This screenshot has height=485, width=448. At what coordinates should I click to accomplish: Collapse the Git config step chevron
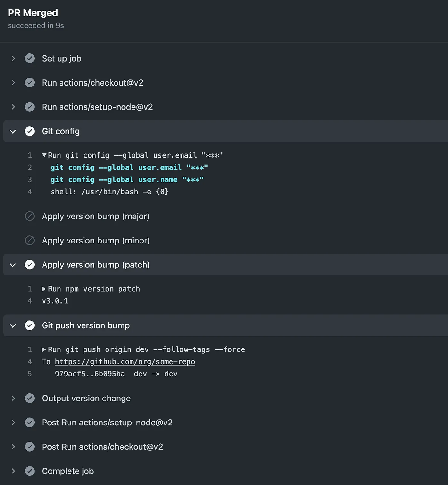[13, 131]
